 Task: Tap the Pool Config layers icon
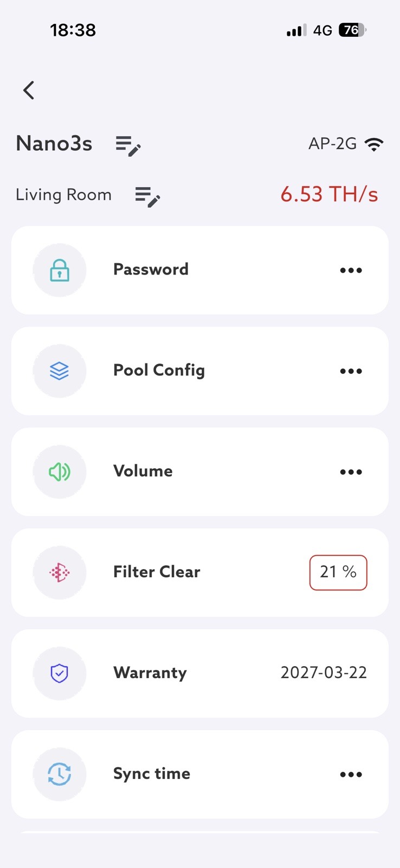[60, 371]
